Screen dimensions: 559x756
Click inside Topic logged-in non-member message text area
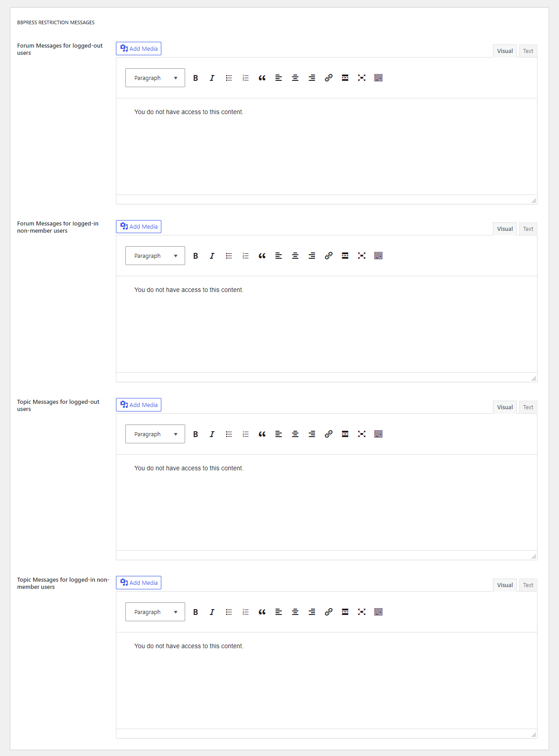pyautogui.click(x=327, y=681)
